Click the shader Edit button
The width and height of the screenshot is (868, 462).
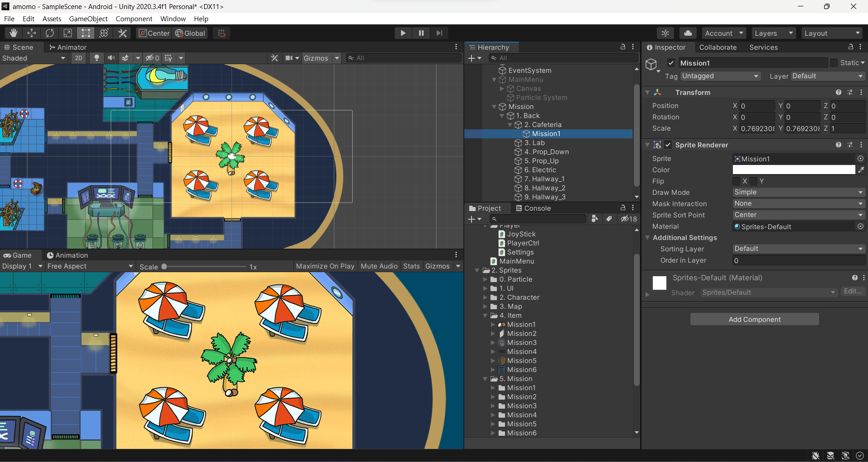853,292
